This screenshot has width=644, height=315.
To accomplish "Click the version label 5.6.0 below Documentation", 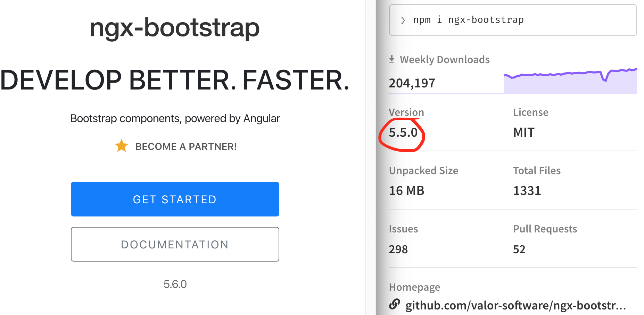I will click(x=175, y=284).
